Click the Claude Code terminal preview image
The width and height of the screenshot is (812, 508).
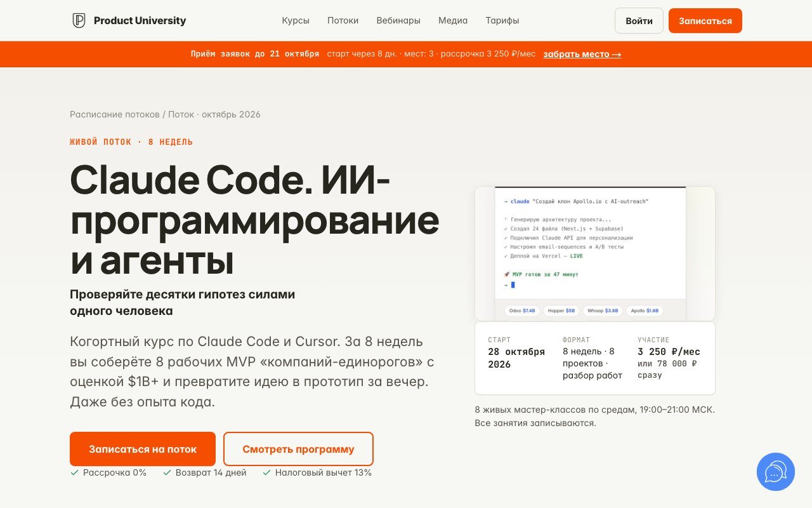[x=595, y=253]
